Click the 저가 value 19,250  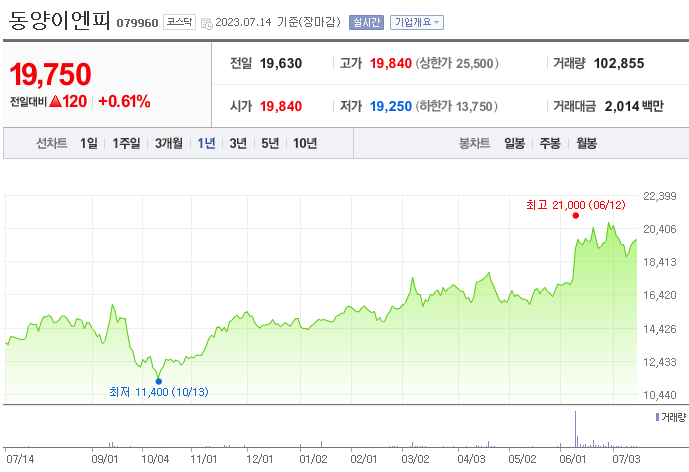[391, 106]
